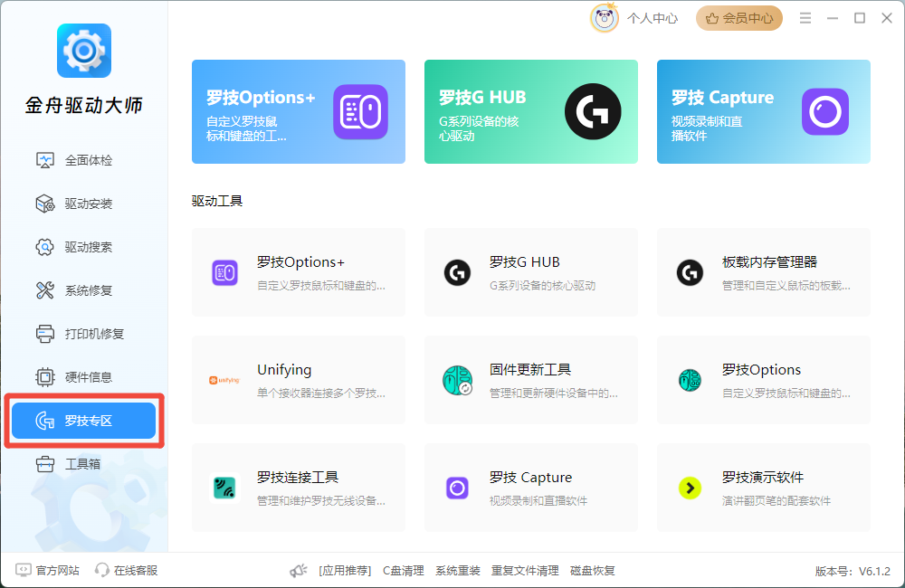Click the 金舟驱动大师 gear logo
Screen dimensions: 905x588
point(84,51)
